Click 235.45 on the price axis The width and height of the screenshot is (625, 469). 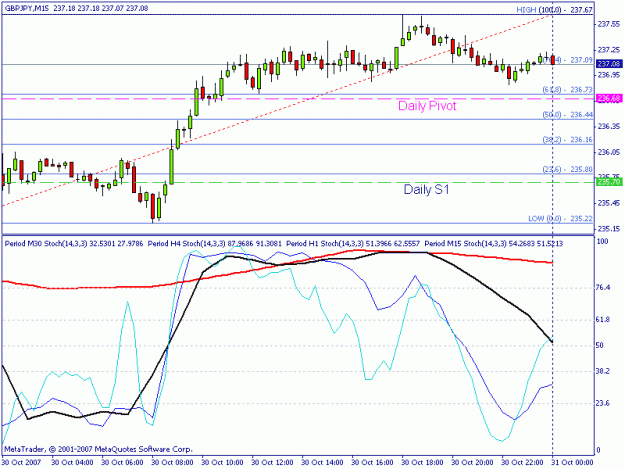609,203
